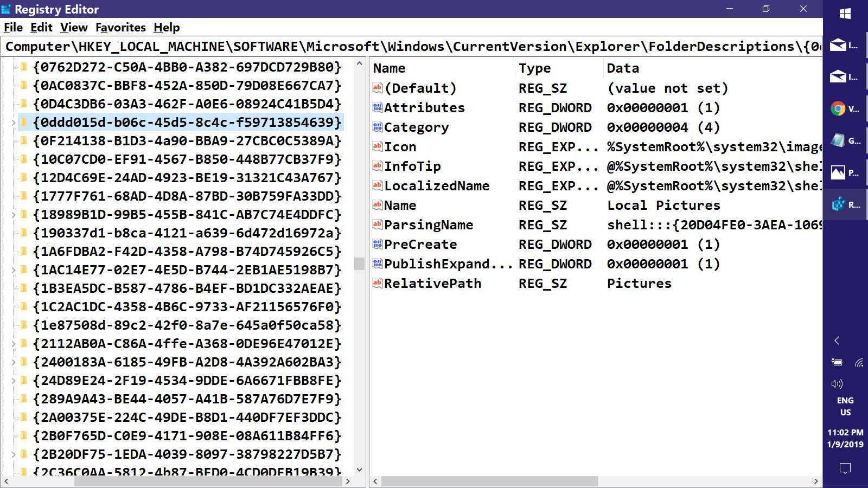This screenshot has width=868, height=488.
Task: Open the network Wi-Fi tray icon
Action: 859,362
